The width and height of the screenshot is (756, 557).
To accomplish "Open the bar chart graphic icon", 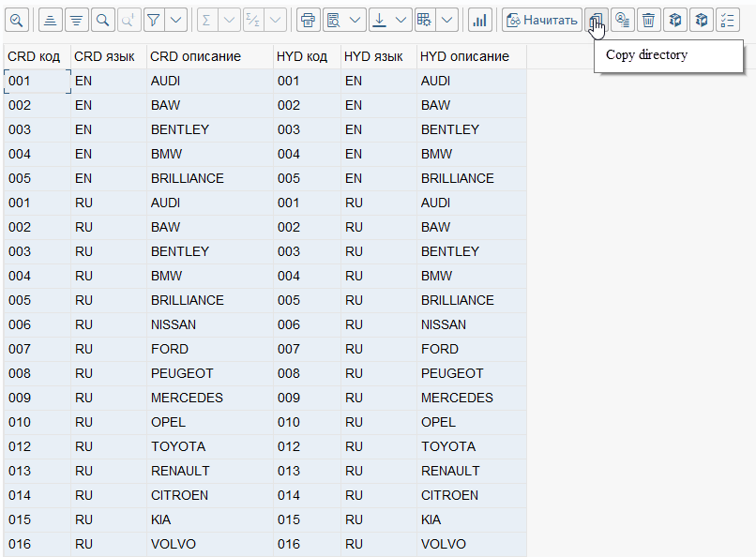I will point(479,21).
